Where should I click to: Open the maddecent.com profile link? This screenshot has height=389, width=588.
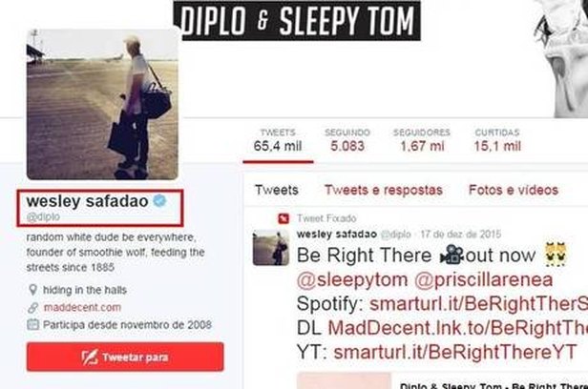pyautogui.click(x=82, y=308)
